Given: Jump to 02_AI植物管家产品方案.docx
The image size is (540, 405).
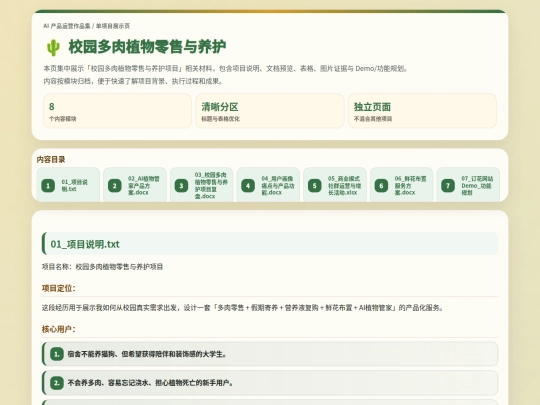Looking at the screenshot, I should [135, 185].
